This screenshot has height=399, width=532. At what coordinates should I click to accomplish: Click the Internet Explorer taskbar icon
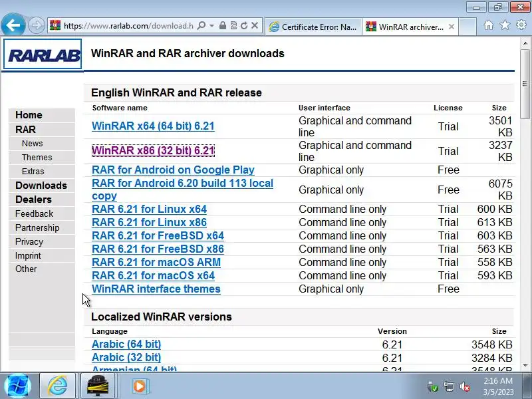pos(57,386)
